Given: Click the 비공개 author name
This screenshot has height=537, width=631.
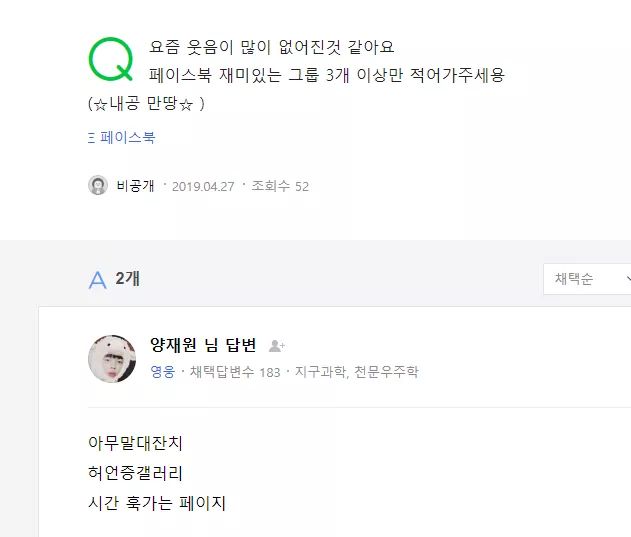Looking at the screenshot, I should click(135, 186).
